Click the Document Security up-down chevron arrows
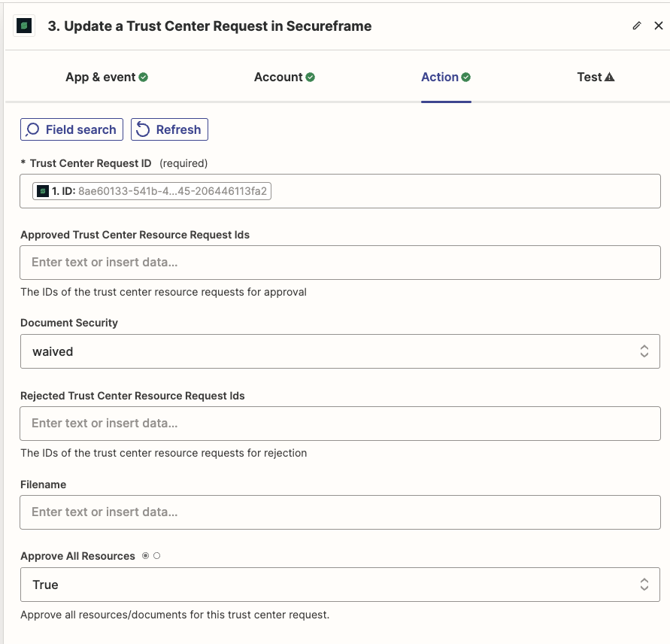Viewport: 670px width, 644px height. coord(644,351)
